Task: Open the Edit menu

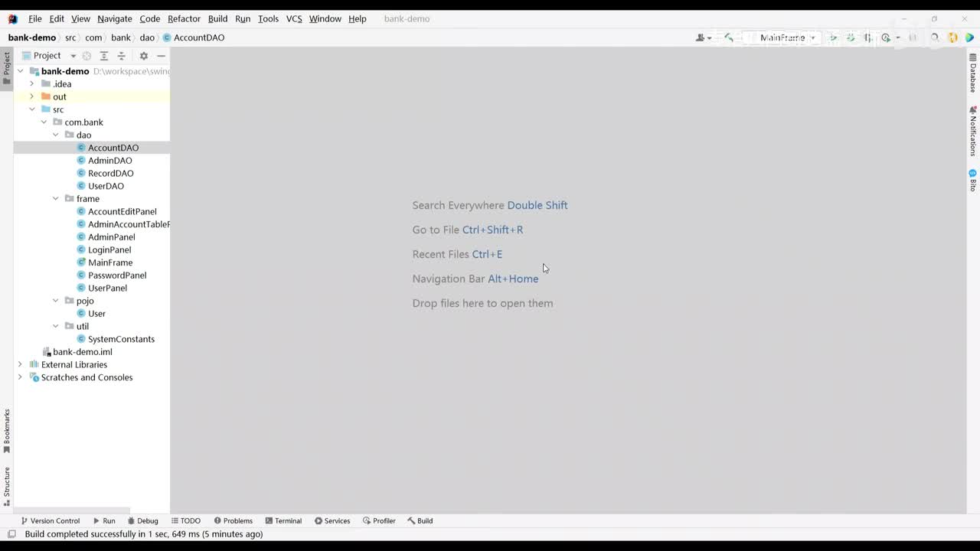Action: pos(57,18)
